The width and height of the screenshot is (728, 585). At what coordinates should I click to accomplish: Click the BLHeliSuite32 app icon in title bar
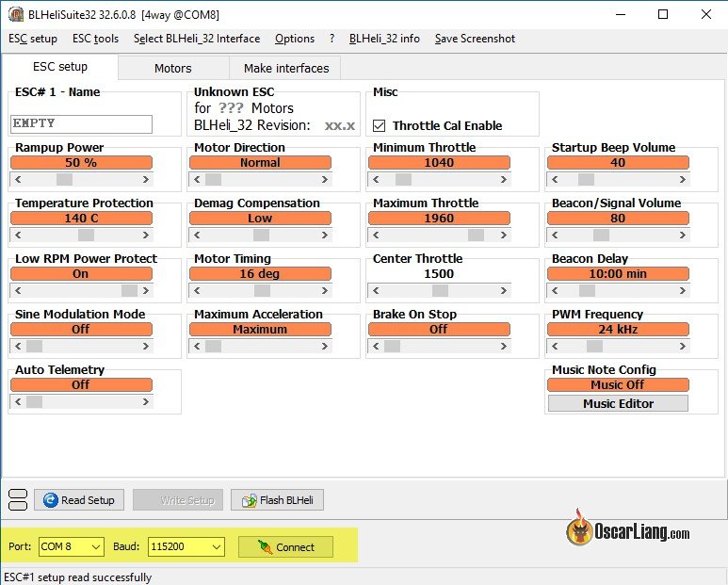(x=16, y=15)
